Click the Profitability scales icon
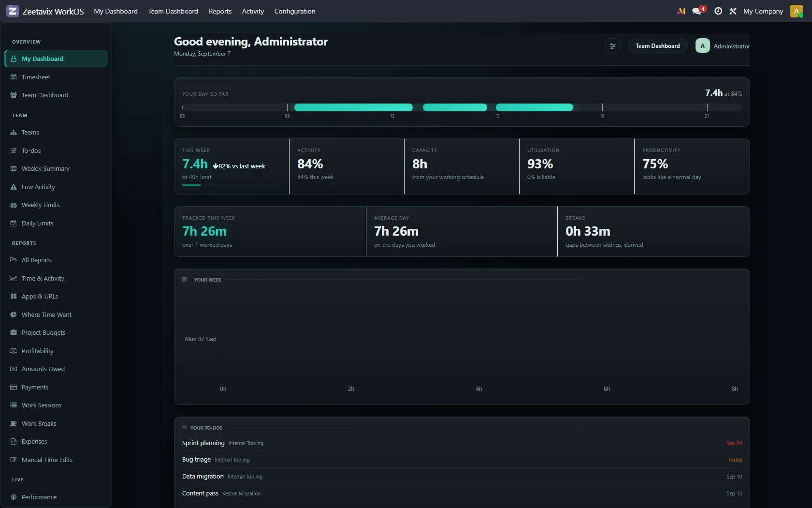The width and height of the screenshot is (812, 508). click(x=14, y=351)
